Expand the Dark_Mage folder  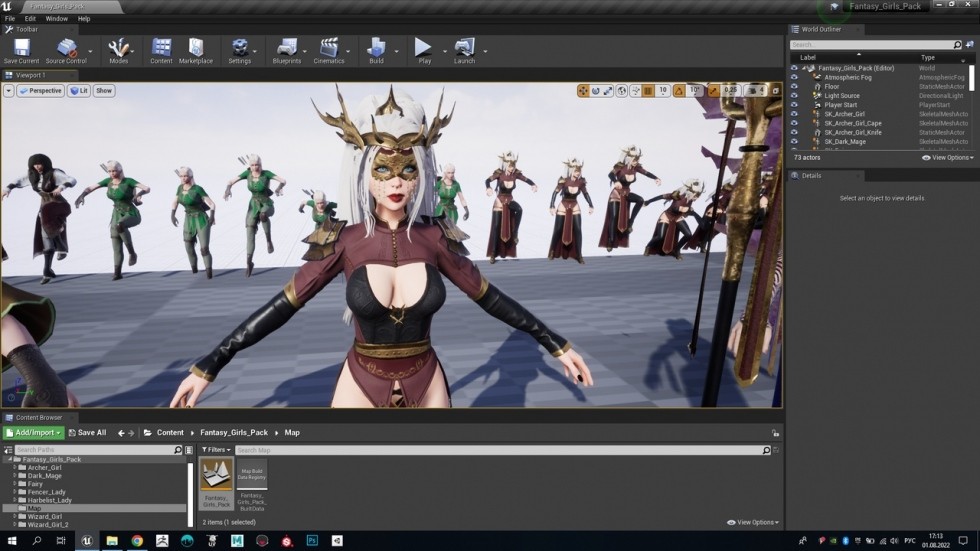tap(14, 475)
